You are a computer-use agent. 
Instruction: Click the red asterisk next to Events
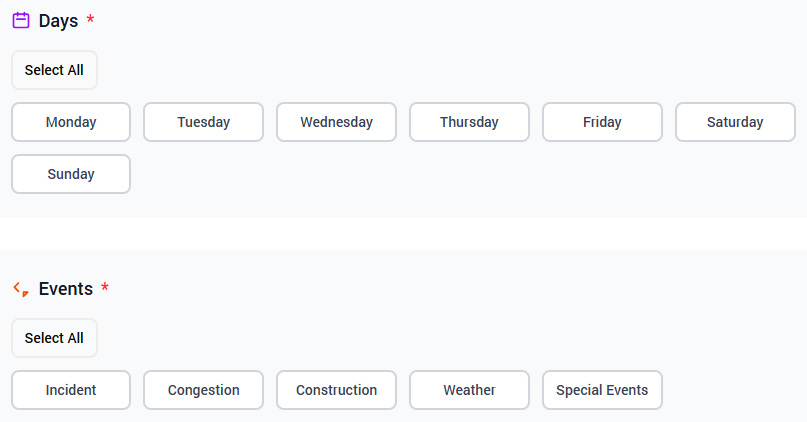105,287
